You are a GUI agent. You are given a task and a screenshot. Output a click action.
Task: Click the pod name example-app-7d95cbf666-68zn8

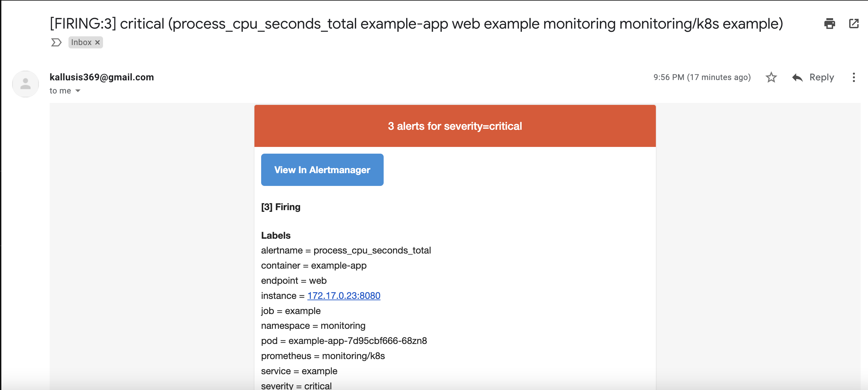pyautogui.click(x=357, y=341)
